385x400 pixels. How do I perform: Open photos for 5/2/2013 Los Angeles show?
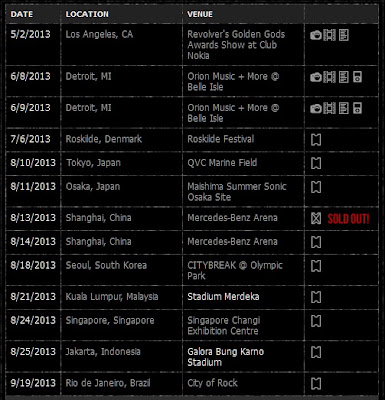pos(316,35)
